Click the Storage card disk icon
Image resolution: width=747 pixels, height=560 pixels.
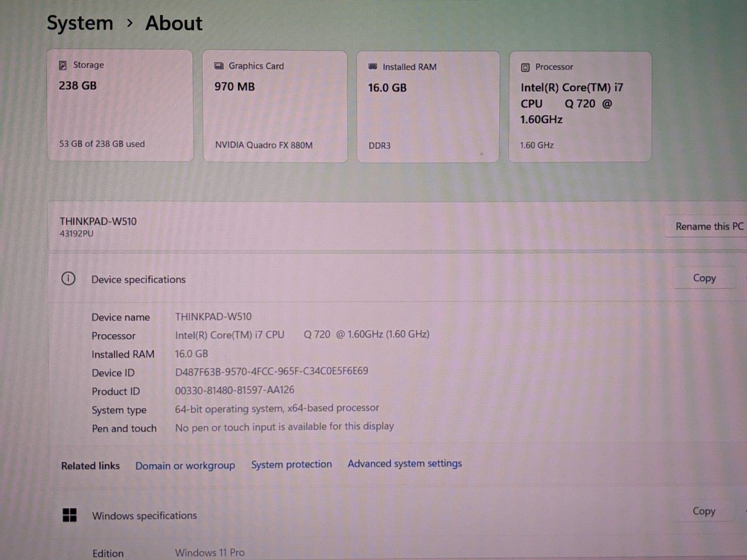tap(63, 65)
